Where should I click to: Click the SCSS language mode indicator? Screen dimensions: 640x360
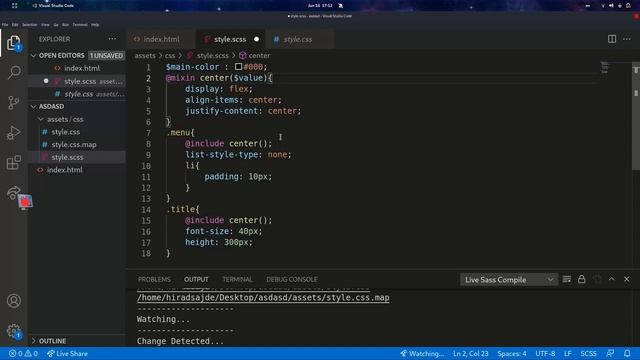(588, 353)
